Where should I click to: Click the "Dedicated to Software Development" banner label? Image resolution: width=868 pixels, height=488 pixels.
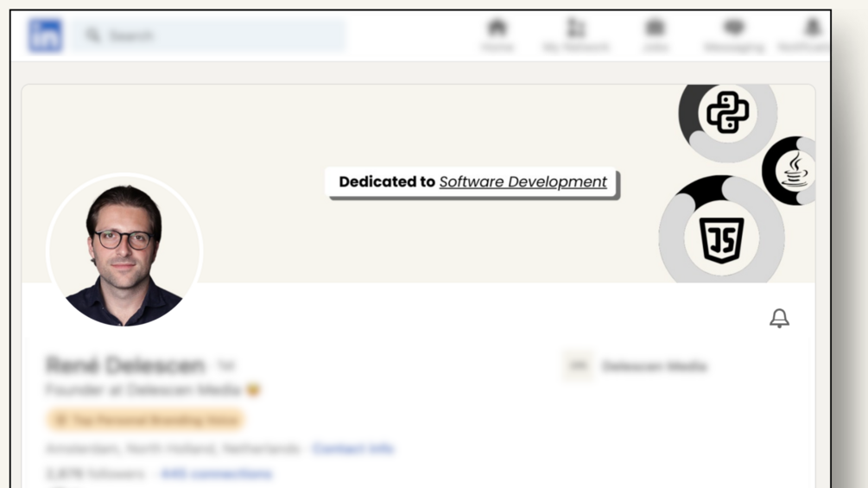pos(472,182)
